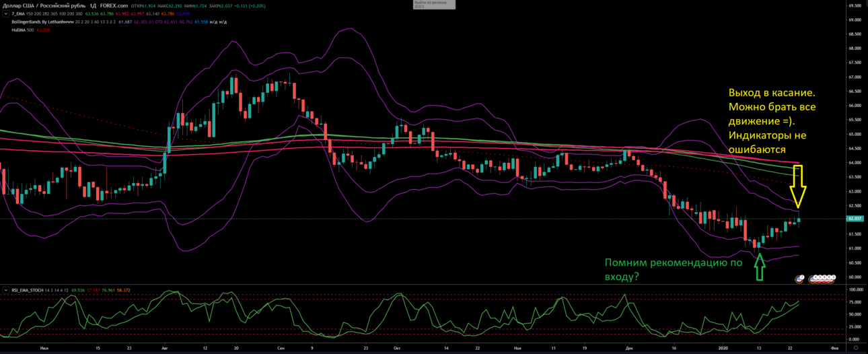
Task: Click the 100.000 level on RSI scale
Action: [x=855, y=289]
